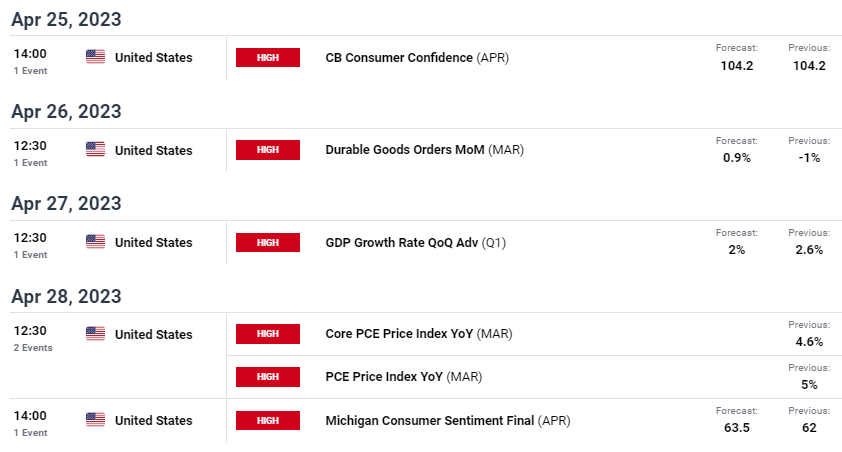Image resolution: width=842 pixels, height=452 pixels.
Task: Open Core PCE Price Index YoY event
Action: pos(419,334)
